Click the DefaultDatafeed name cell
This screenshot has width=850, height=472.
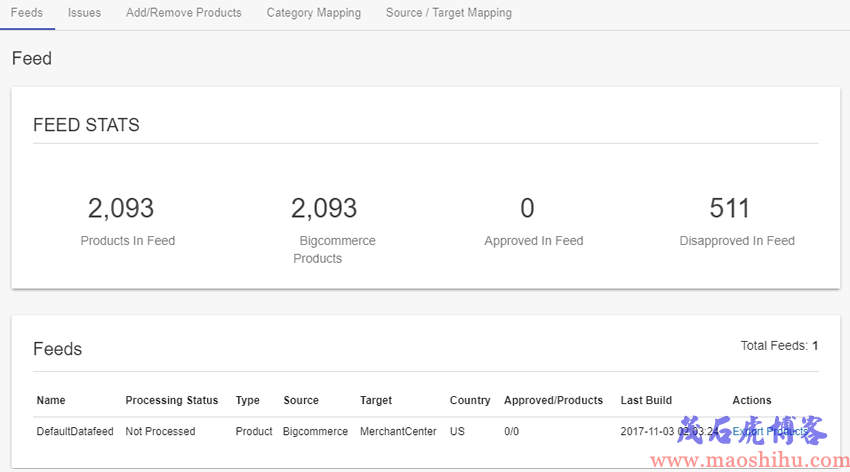coord(75,431)
